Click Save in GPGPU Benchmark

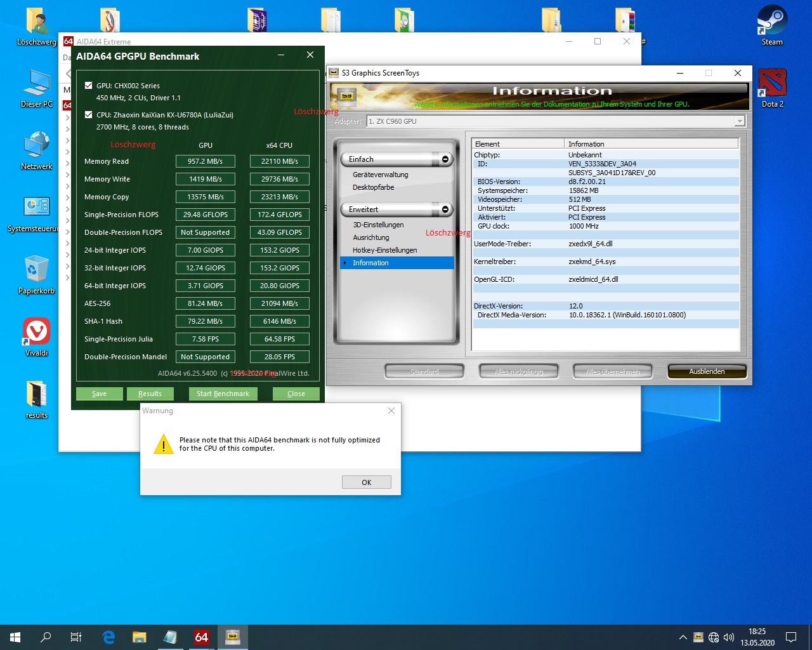pyautogui.click(x=99, y=394)
